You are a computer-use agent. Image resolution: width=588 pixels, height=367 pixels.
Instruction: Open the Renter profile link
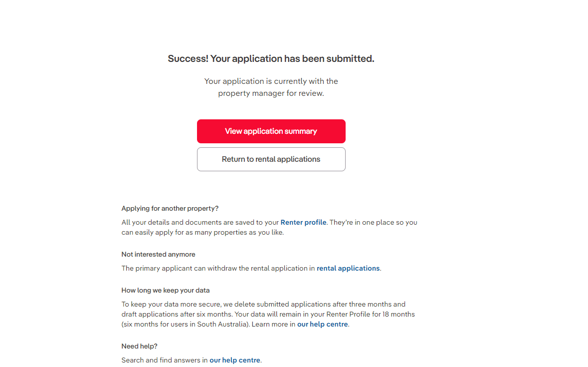pyautogui.click(x=303, y=222)
